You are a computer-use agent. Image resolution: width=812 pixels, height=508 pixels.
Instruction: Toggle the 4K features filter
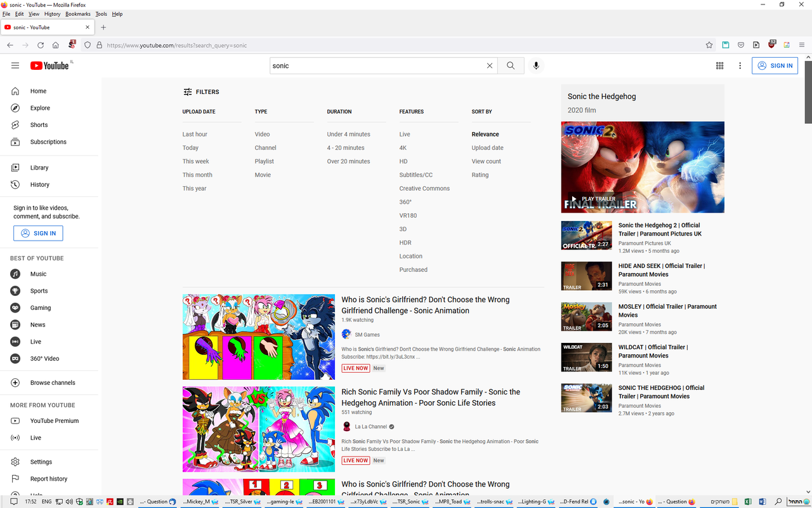[403, 147]
